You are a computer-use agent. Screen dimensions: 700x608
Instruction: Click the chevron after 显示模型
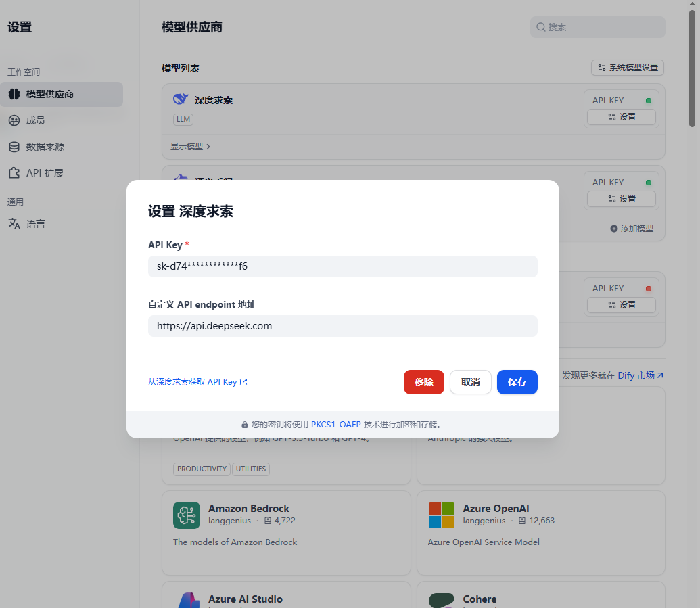[x=208, y=147]
